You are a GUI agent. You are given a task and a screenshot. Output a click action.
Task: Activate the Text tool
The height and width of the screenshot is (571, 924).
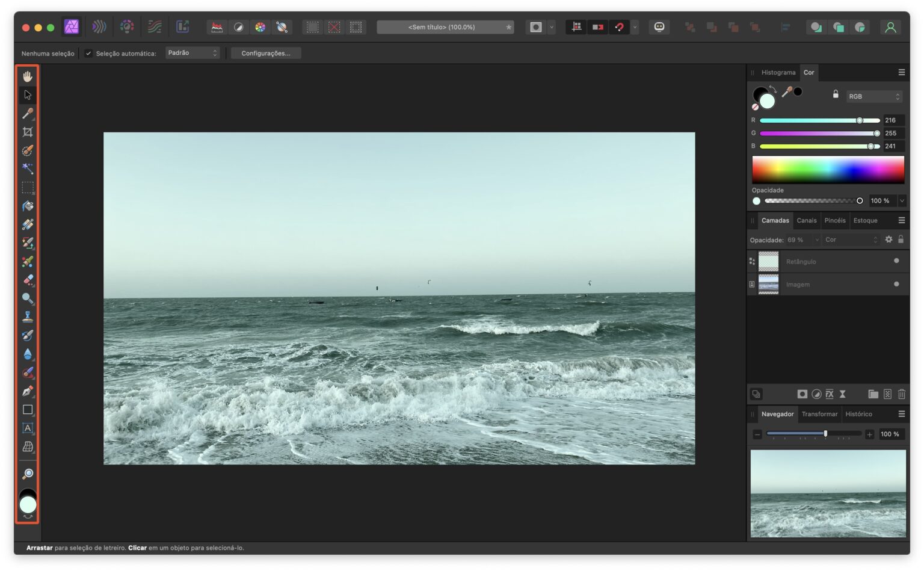click(x=27, y=428)
